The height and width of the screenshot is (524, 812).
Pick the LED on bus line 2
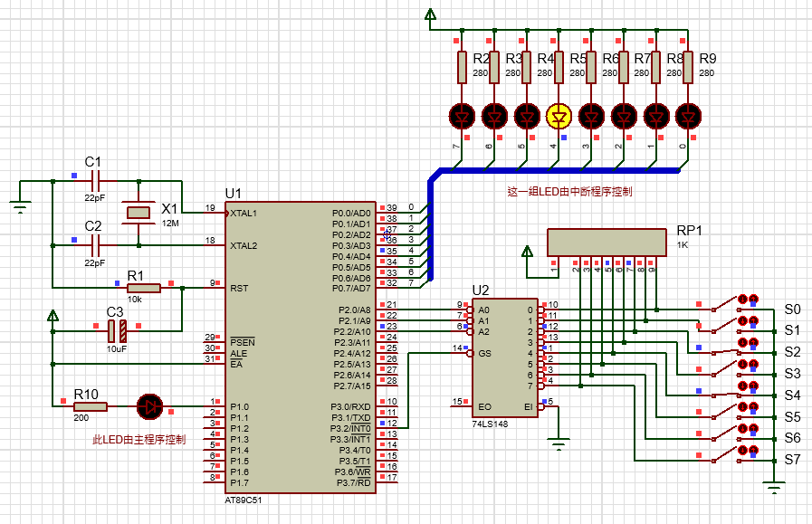pos(624,117)
